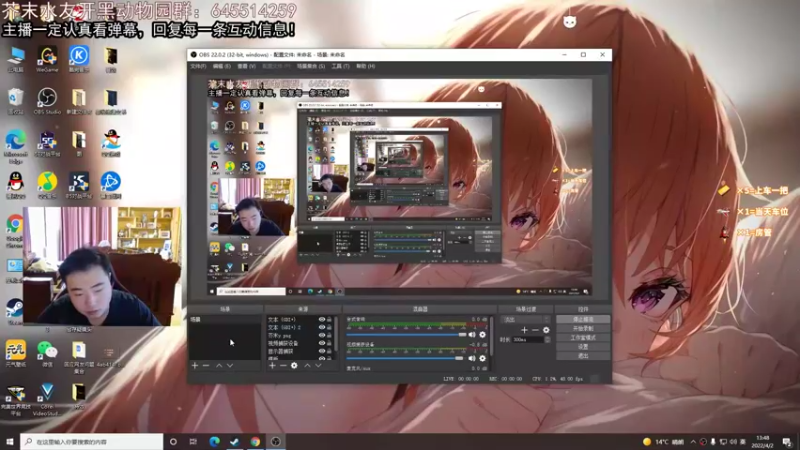Open scene transition properties gear

pos(546,330)
